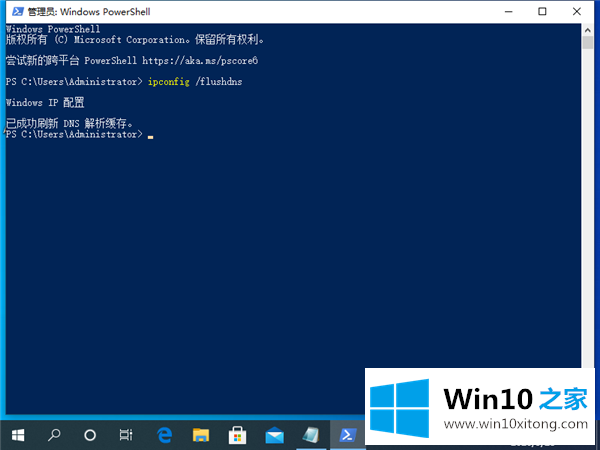Click the PowerShell taskbar icon
The width and height of the screenshot is (600, 450).
[x=348, y=435]
